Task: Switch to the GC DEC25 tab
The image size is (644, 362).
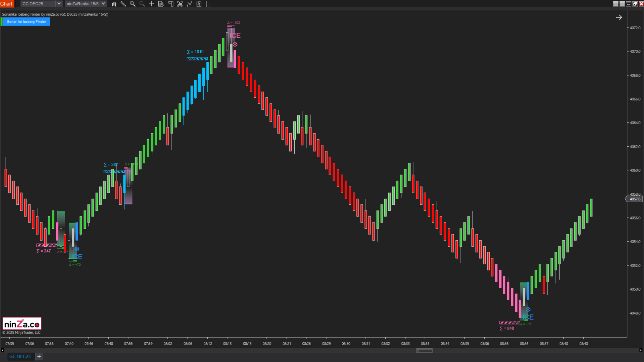Action: pos(20,356)
